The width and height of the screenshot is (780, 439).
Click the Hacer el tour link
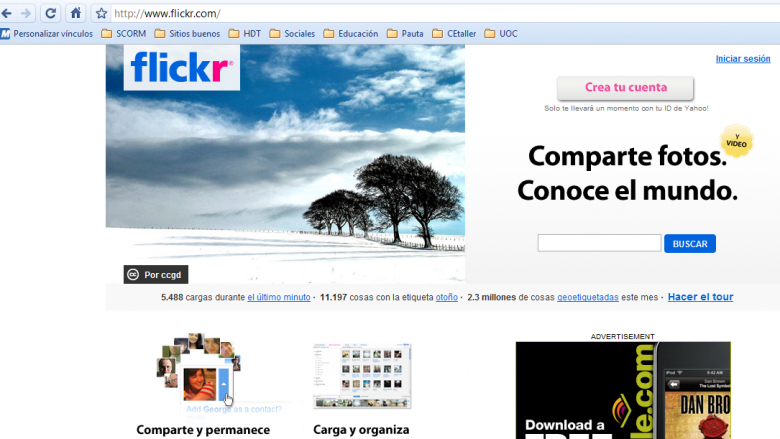[x=700, y=297]
